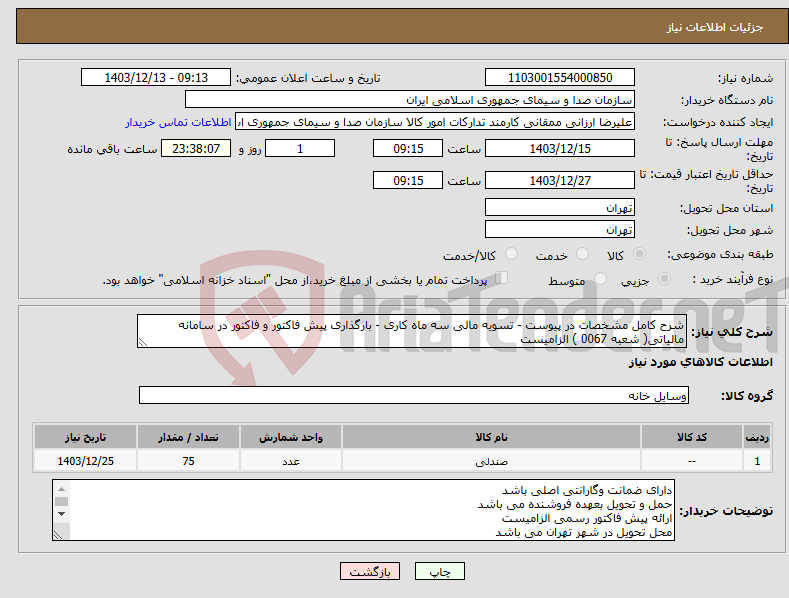
Task: Click the goods group field وسایل خانه
Action: click(x=414, y=396)
